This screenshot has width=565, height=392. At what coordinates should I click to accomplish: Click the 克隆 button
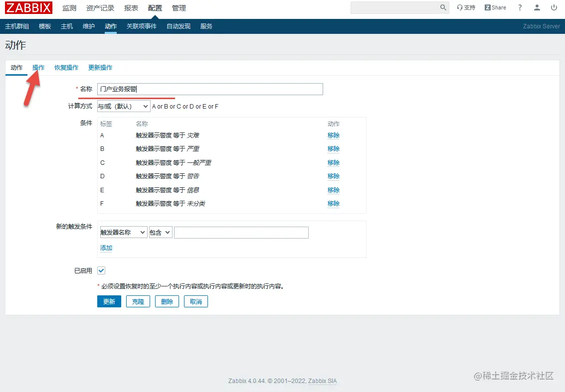(138, 301)
